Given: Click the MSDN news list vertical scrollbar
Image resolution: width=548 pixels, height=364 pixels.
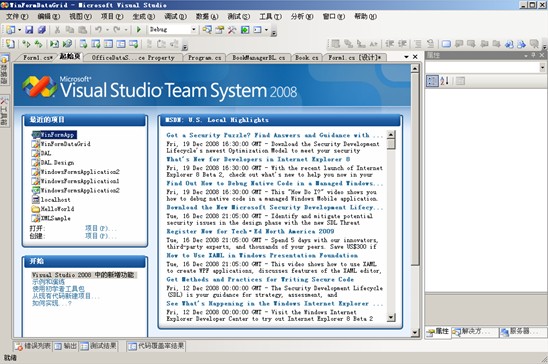Looking at the screenshot, I should pyautogui.click(x=391, y=226).
